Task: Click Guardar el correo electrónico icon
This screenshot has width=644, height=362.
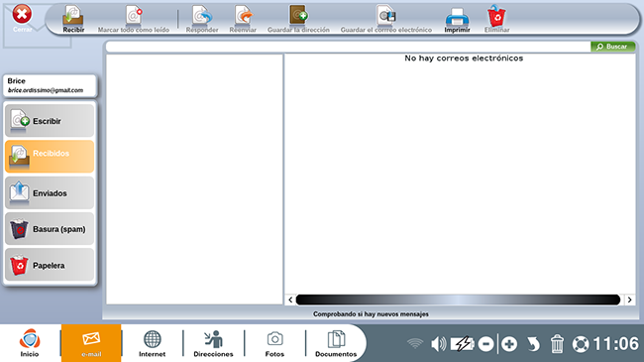Action: pyautogui.click(x=386, y=16)
